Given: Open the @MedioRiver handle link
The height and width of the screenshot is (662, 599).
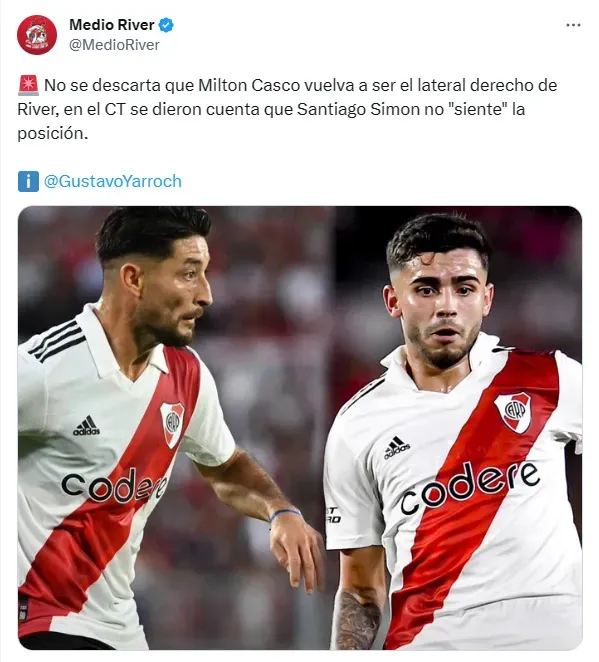Looking at the screenshot, I should pyautogui.click(x=114, y=45).
